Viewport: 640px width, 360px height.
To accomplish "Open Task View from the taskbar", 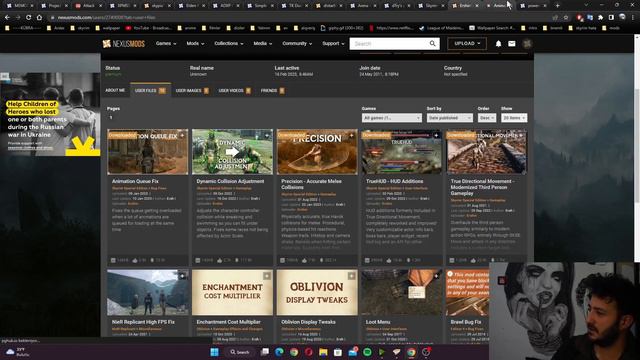I will pos(265,352).
